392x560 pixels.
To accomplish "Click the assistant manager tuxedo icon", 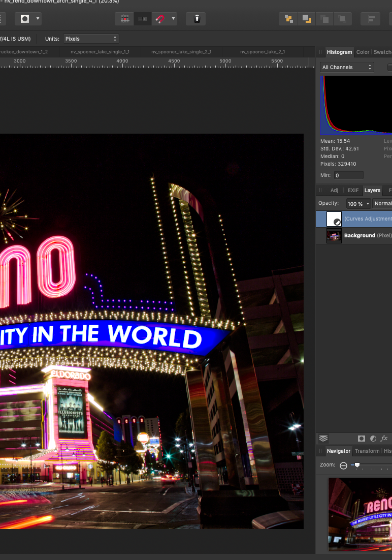I will coord(197,19).
